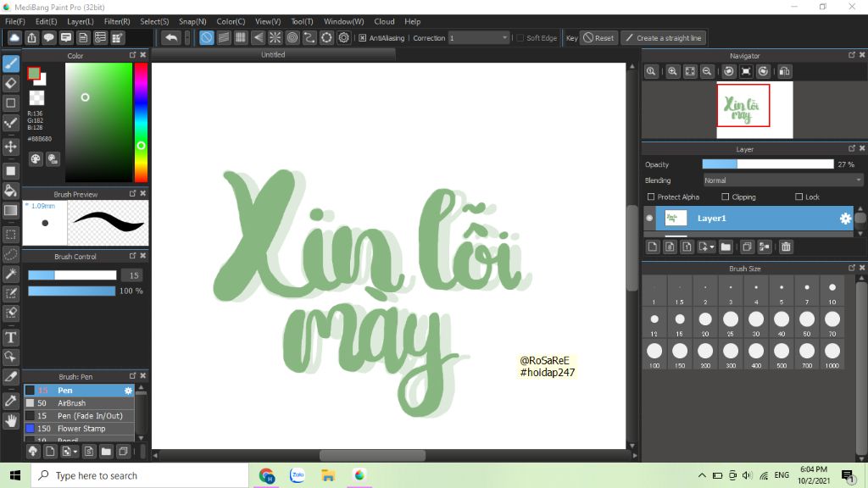Select the AirBrush brush
This screenshot has width=868, height=488.
point(79,403)
